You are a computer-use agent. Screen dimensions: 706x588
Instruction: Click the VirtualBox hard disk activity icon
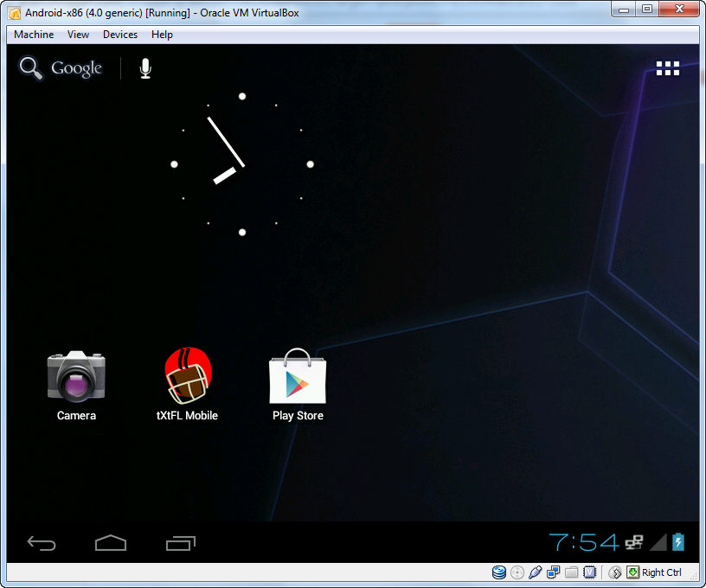(x=499, y=572)
